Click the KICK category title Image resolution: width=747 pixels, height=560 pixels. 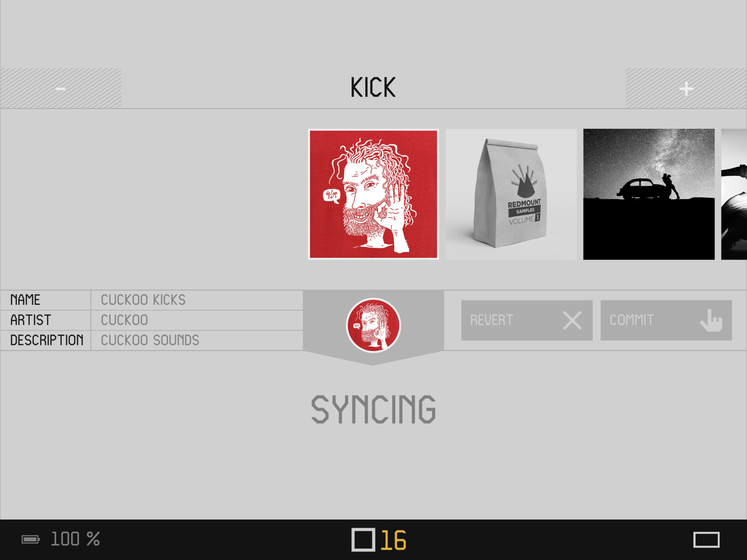click(373, 87)
